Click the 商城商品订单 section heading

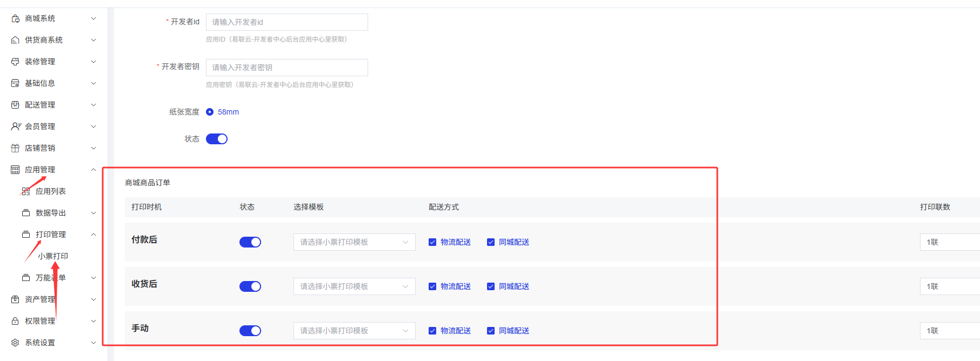[x=148, y=183]
